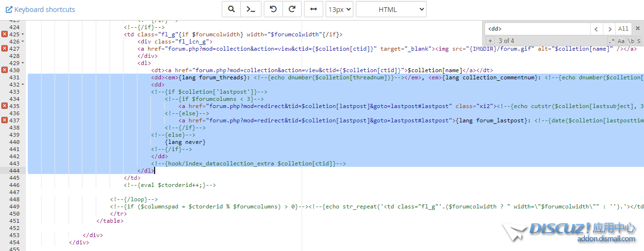Open the command prompt terminal icon

coord(250,10)
